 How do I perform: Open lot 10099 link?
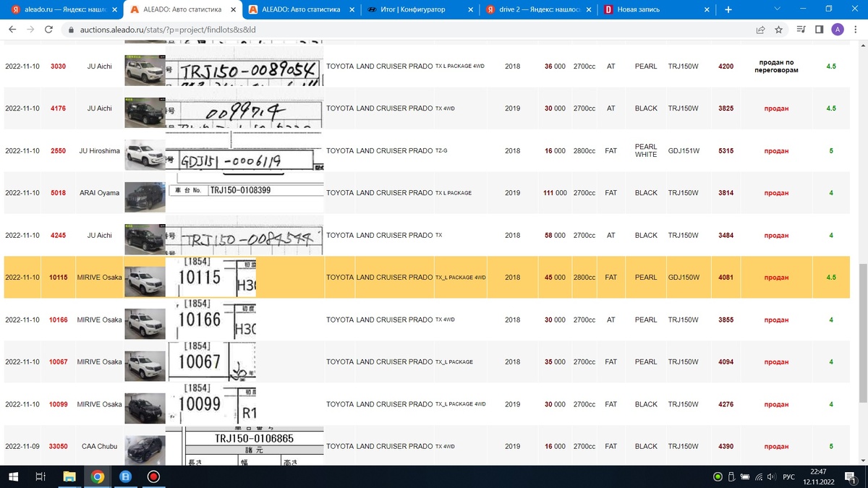[58, 405]
